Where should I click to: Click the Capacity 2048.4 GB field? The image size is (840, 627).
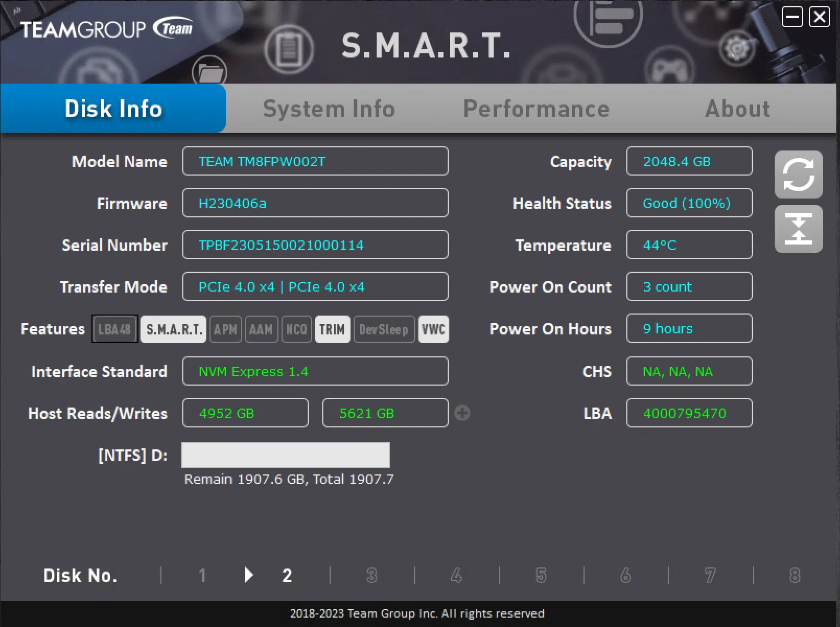coord(689,161)
